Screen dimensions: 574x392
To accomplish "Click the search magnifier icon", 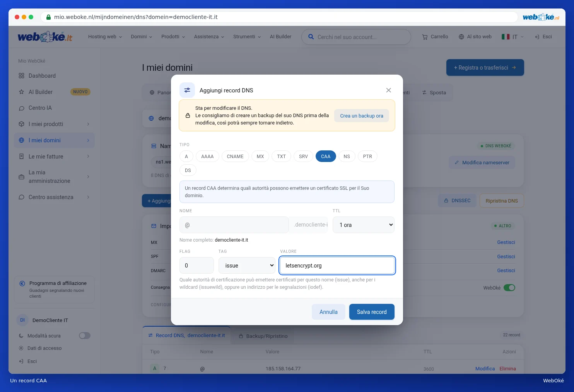I will (311, 37).
